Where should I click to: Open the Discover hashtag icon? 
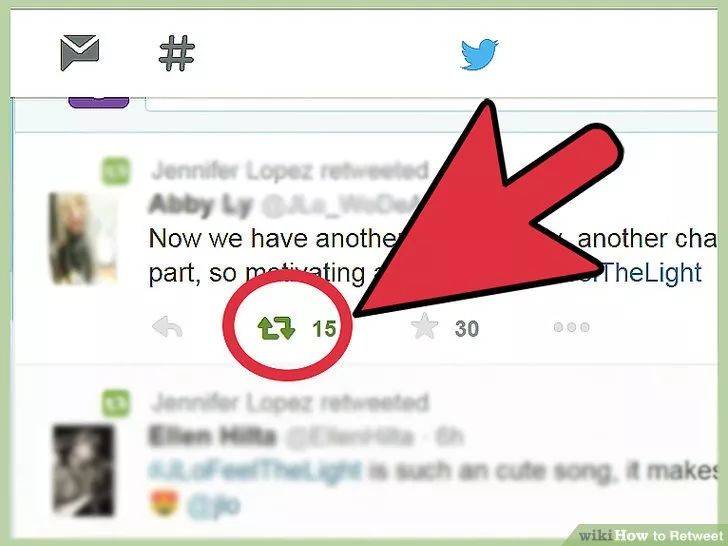[x=177, y=53]
